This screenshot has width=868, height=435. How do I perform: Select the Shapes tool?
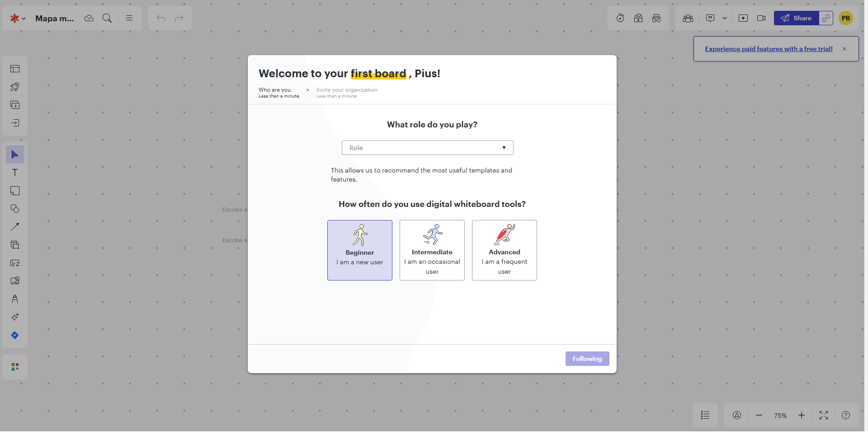tap(15, 209)
